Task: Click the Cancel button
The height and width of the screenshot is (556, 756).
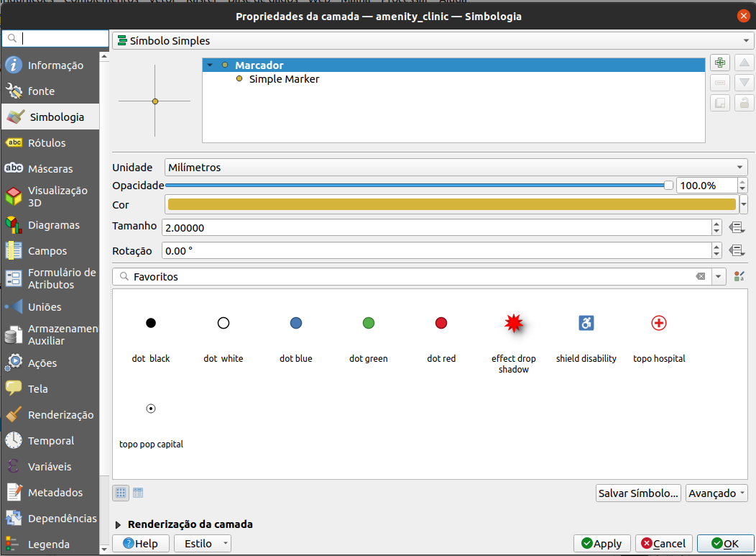Action: 663,544
